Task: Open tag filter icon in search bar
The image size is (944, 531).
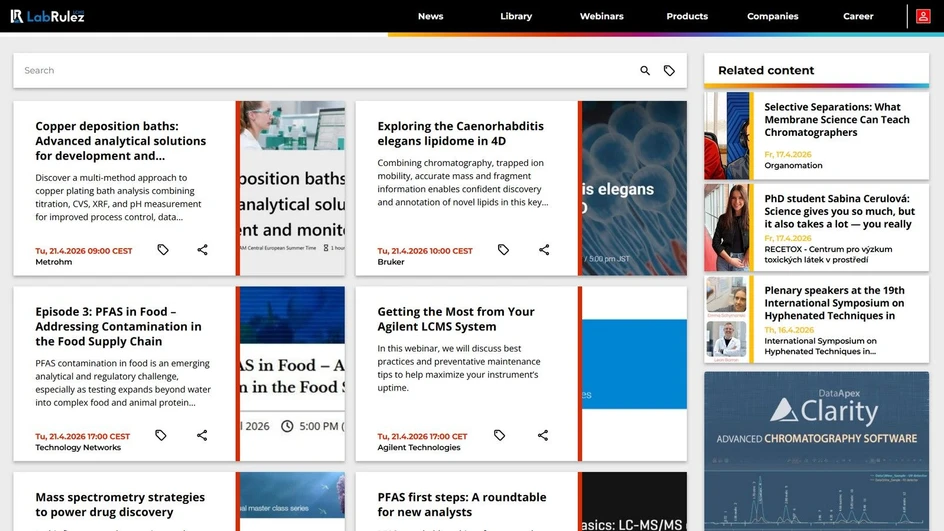Action: (x=669, y=70)
